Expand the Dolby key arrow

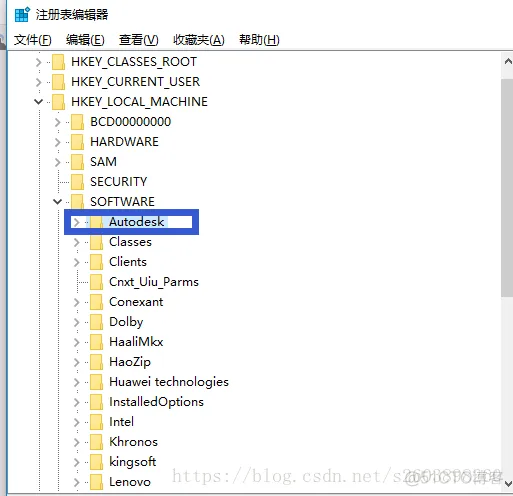[x=76, y=322]
